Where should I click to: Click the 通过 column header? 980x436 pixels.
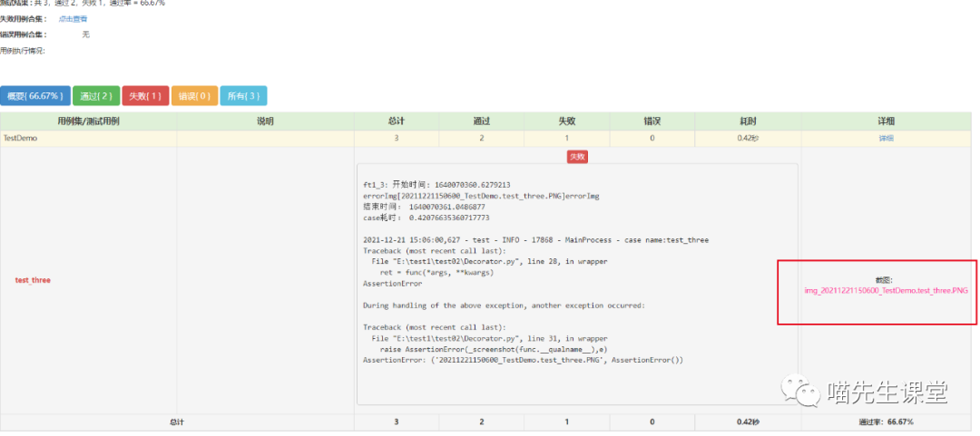pos(481,121)
